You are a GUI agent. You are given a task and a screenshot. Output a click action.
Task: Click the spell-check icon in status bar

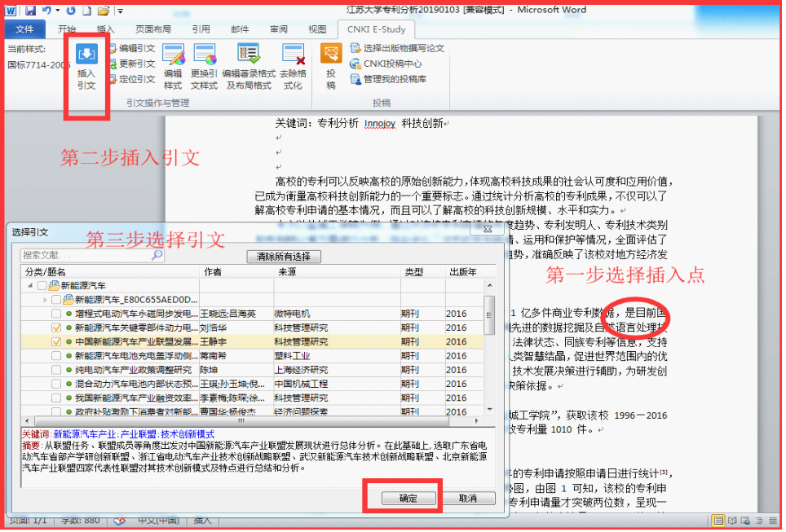(119, 521)
